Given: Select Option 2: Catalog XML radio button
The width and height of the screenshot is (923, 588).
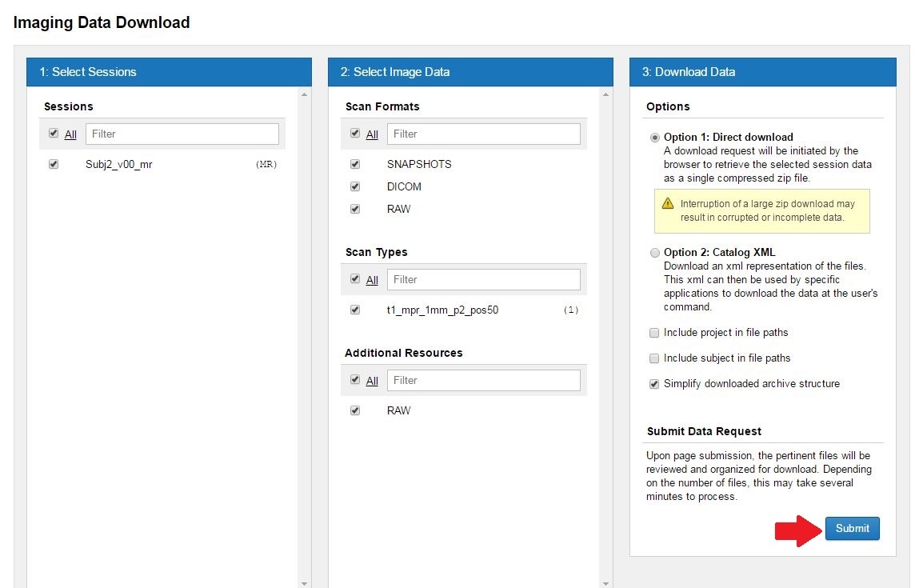Looking at the screenshot, I should click(655, 253).
